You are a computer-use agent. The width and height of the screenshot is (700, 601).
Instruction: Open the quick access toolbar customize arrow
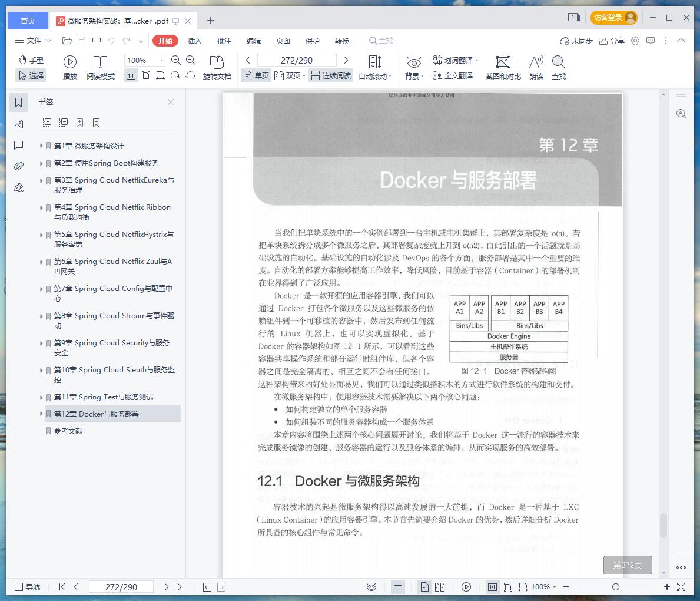click(x=141, y=41)
